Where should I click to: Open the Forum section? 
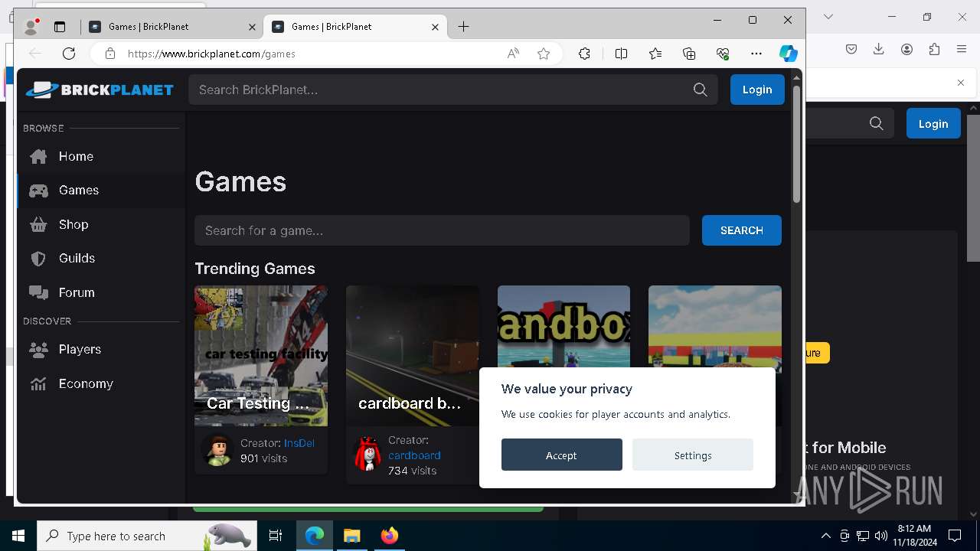click(100, 292)
